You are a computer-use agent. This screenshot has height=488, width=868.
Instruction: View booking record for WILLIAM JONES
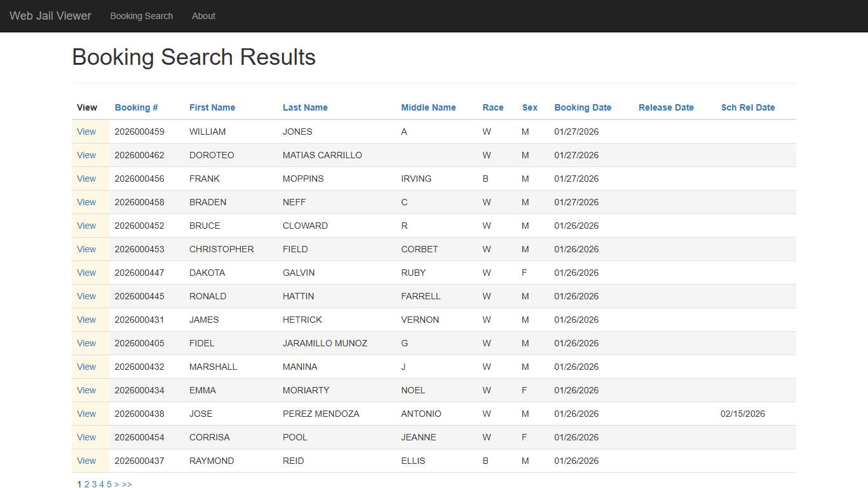pyautogui.click(x=86, y=132)
